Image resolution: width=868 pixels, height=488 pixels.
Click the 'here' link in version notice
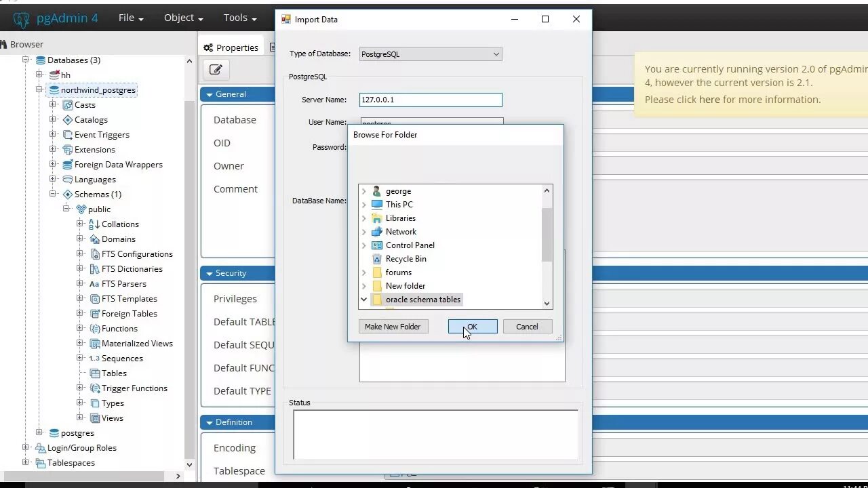709,100
